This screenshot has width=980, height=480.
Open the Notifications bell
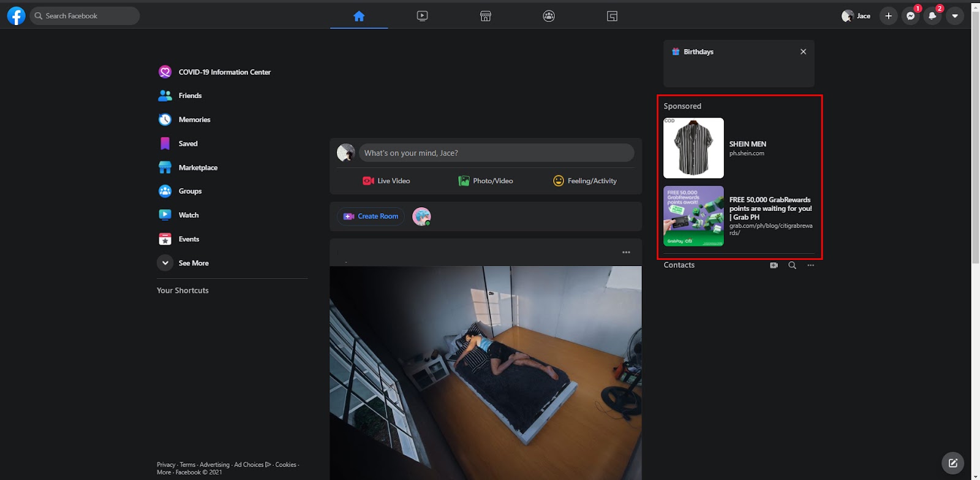(x=932, y=16)
